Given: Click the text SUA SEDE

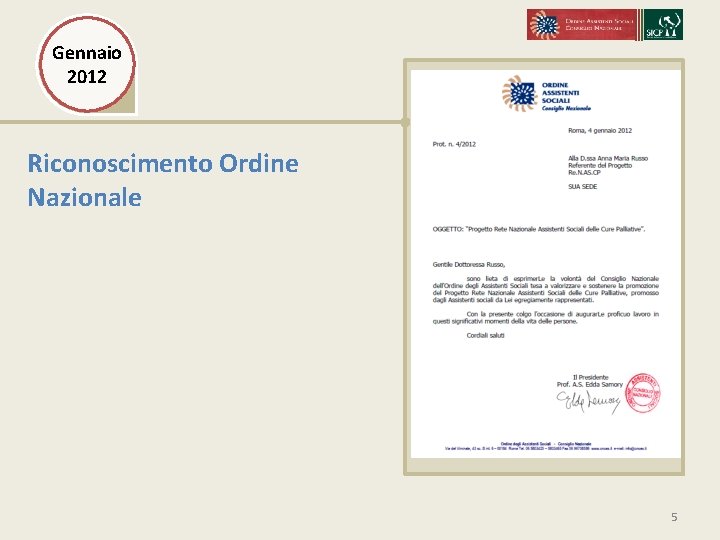Looking at the screenshot, I should click(x=583, y=186).
